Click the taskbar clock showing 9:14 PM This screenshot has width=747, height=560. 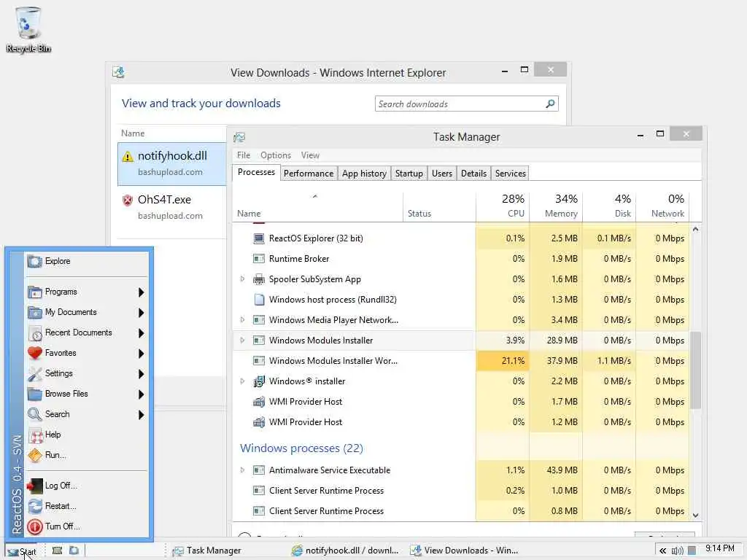(719, 548)
